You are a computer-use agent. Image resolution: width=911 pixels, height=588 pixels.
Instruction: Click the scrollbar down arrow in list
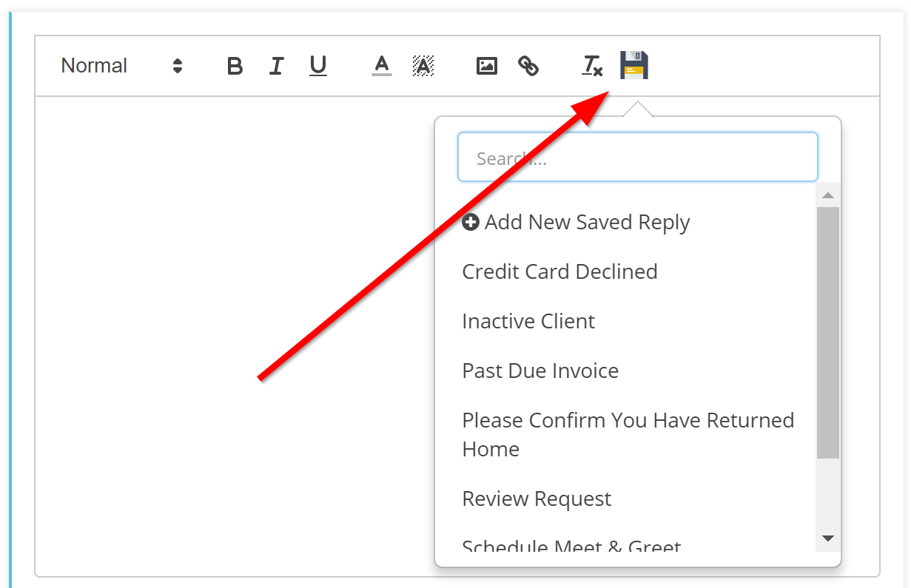point(828,538)
